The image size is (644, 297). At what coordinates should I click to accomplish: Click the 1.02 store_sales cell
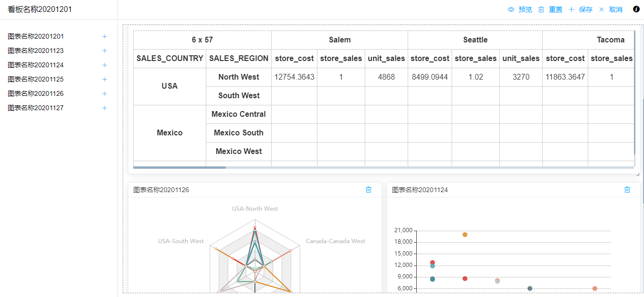click(476, 77)
